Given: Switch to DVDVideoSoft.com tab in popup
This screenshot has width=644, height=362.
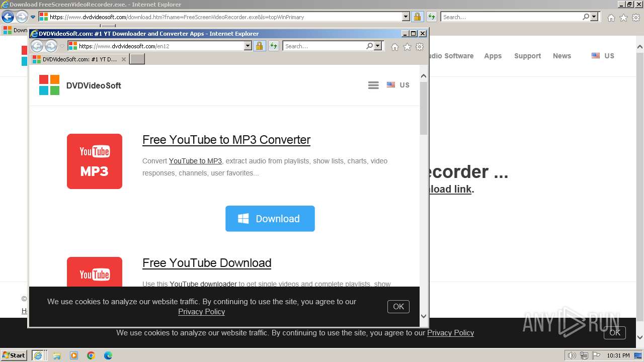Looking at the screenshot, I should [79, 59].
